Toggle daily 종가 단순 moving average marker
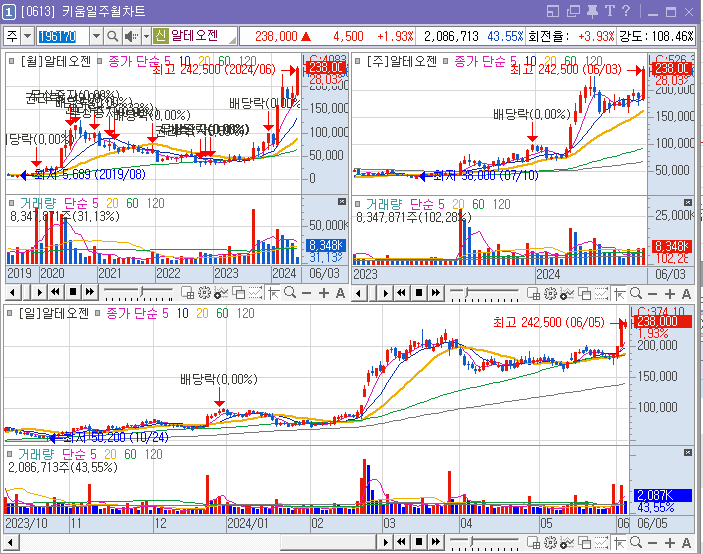Viewport: 703px width, 554px height. pyautogui.click(x=98, y=313)
